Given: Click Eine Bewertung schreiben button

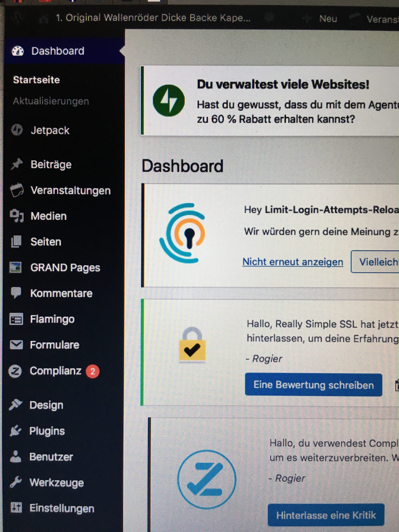Looking at the screenshot, I should [314, 385].
